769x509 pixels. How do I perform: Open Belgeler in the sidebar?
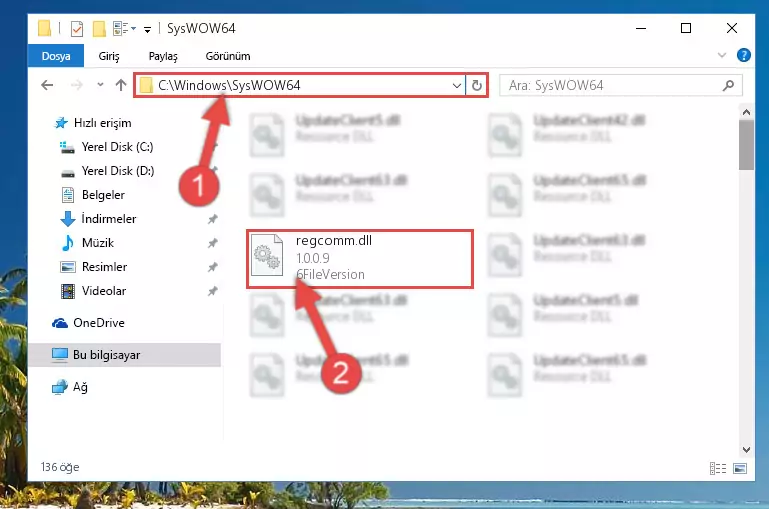(x=103, y=195)
